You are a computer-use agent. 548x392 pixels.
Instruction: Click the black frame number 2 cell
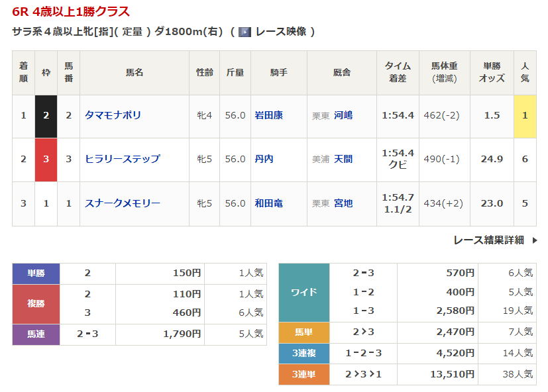click(x=46, y=115)
